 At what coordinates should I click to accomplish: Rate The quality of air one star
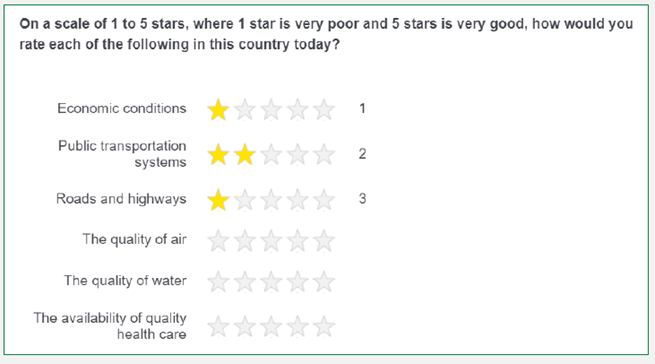(x=218, y=241)
